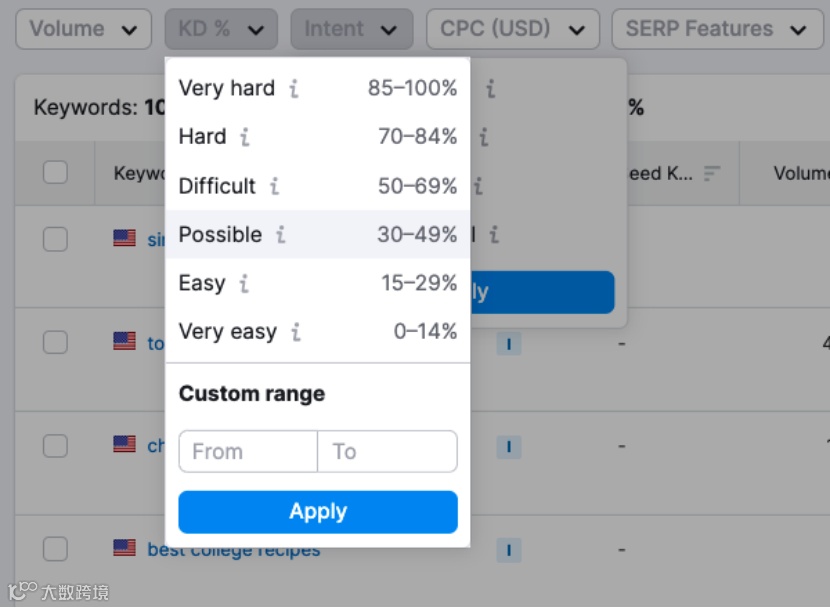Open the Volume filter dropdown
This screenshot has width=830, height=608.
83,29
